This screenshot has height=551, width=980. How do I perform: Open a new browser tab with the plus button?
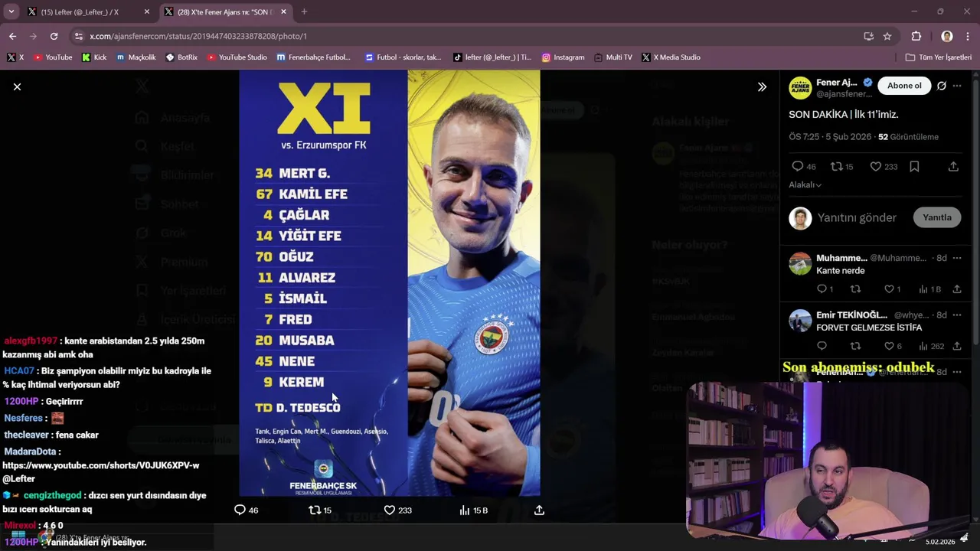click(304, 11)
